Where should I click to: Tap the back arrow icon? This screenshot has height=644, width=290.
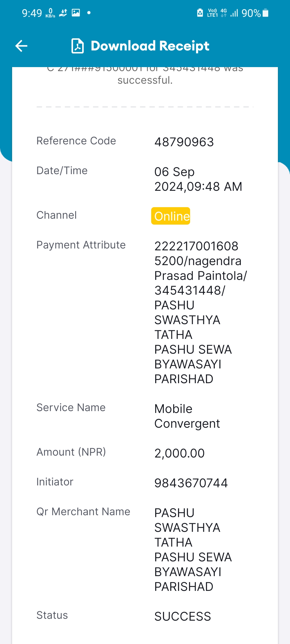point(21,46)
